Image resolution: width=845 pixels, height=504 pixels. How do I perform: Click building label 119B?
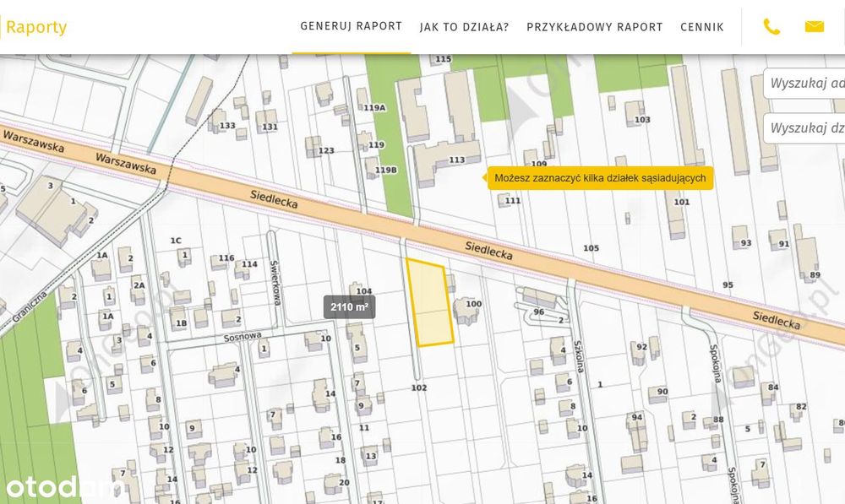tap(385, 171)
